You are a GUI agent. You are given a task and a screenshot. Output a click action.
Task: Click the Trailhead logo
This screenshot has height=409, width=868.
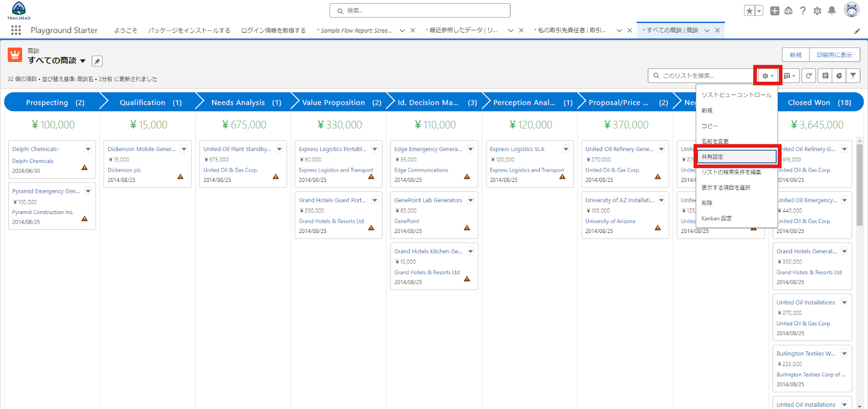coord(18,10)
